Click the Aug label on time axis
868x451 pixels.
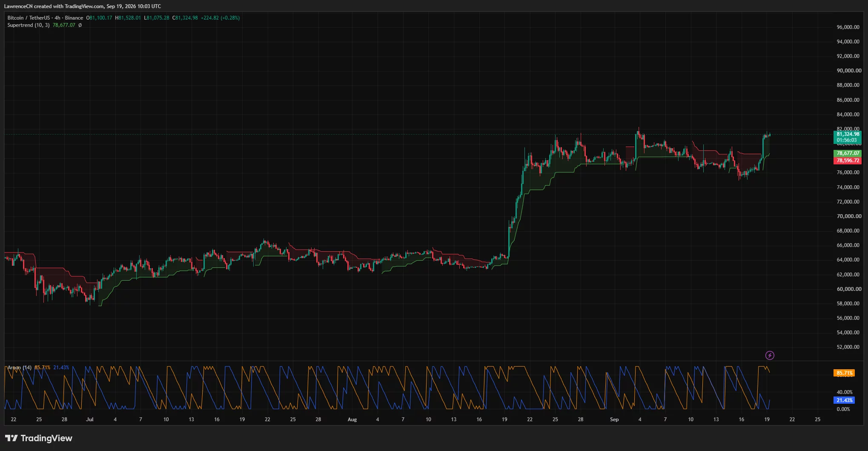click(352, 419)
